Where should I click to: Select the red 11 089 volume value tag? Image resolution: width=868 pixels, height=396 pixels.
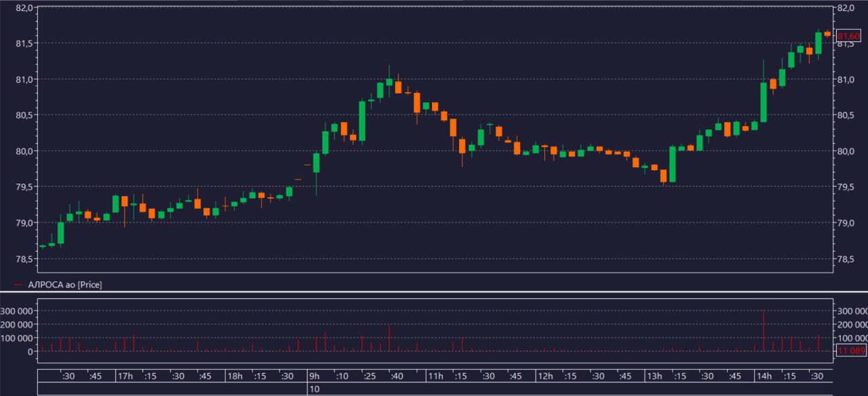click(850, 351)
